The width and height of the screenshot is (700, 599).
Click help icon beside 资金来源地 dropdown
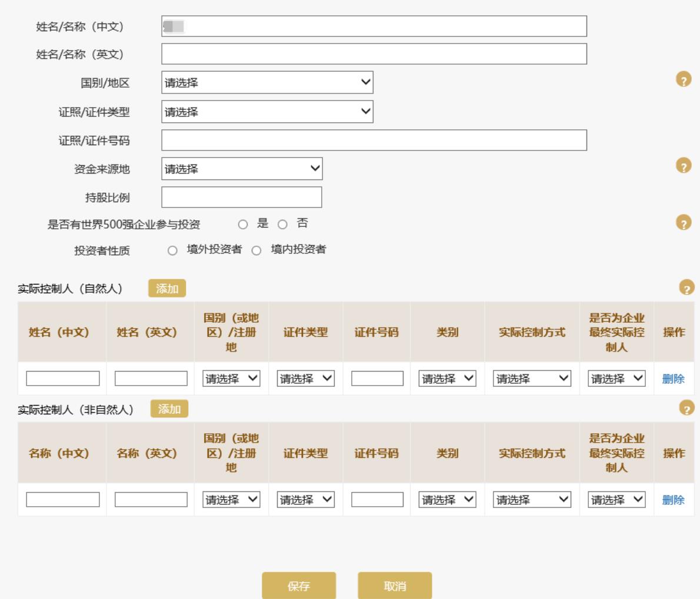(x=683, y=166)
